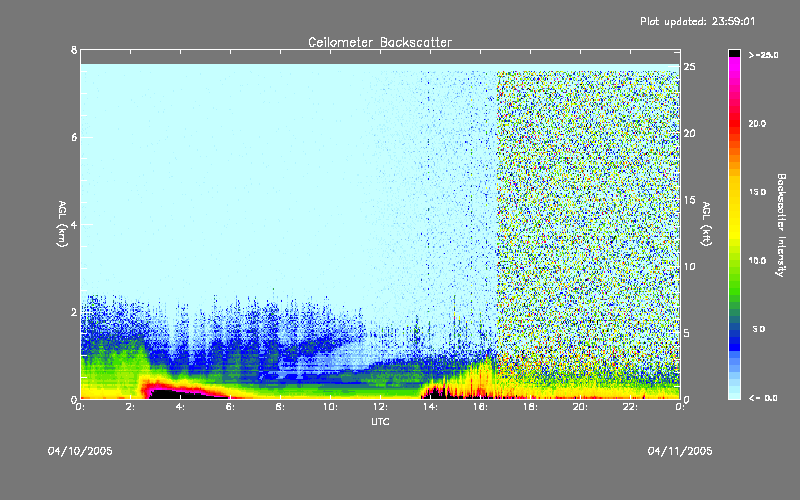Click the 6 tick on the km axis

(x=74, y=137)
